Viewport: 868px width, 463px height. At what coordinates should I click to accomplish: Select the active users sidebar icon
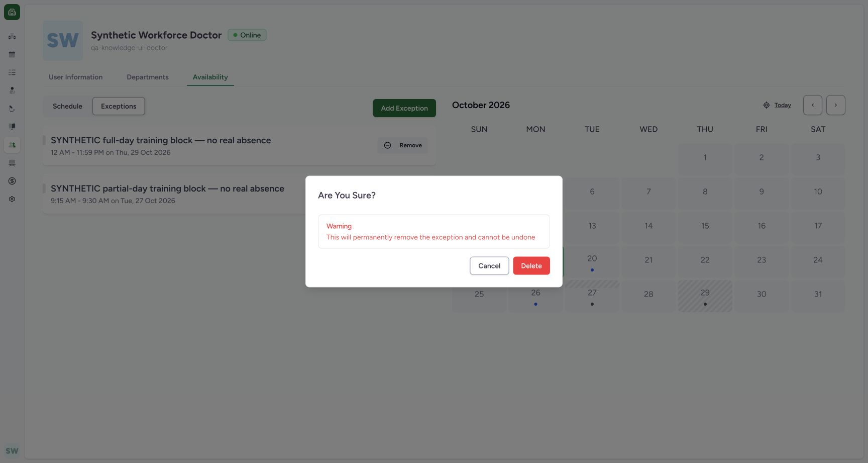[12, 145]
